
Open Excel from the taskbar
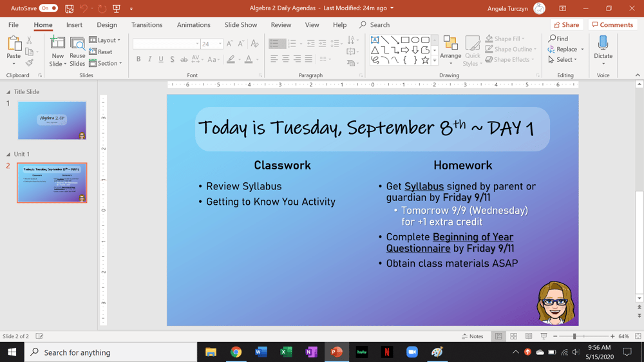coord(286,352)
